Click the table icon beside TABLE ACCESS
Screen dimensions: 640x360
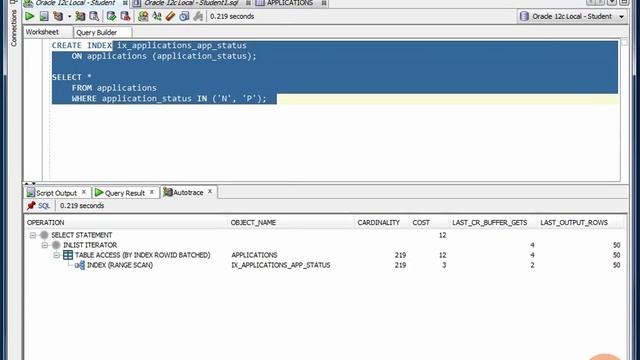[x=68, y=255]
